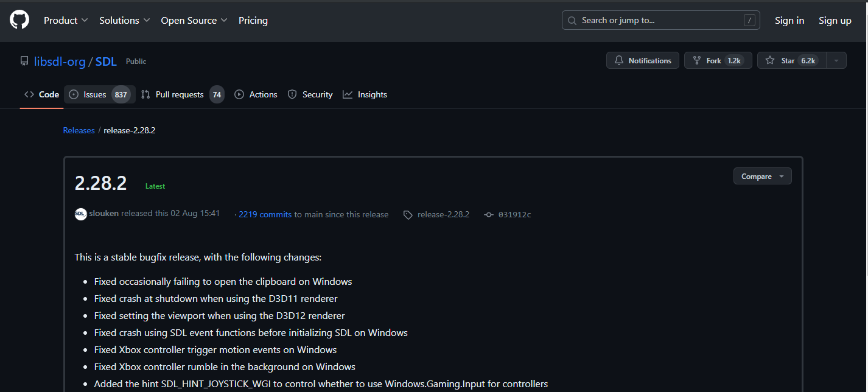Click the GitHub logo icon
Screen dimensions: 868x392
[19, 20]
